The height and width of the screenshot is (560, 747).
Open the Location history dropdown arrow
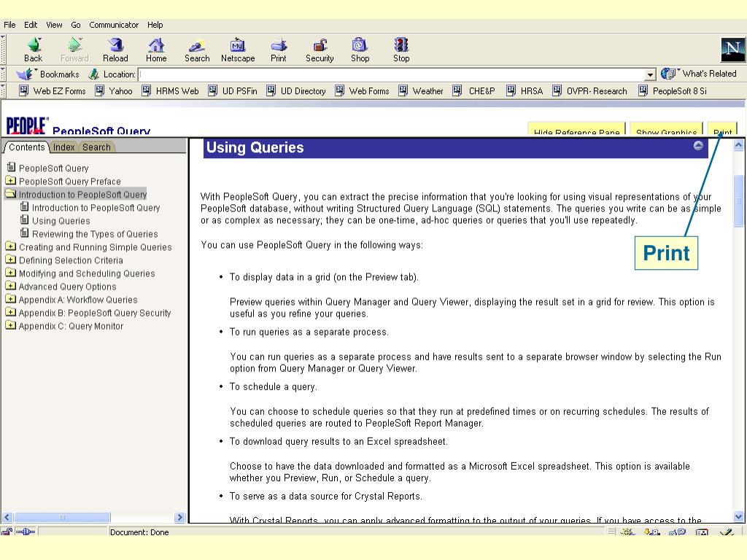coord(650,75)
